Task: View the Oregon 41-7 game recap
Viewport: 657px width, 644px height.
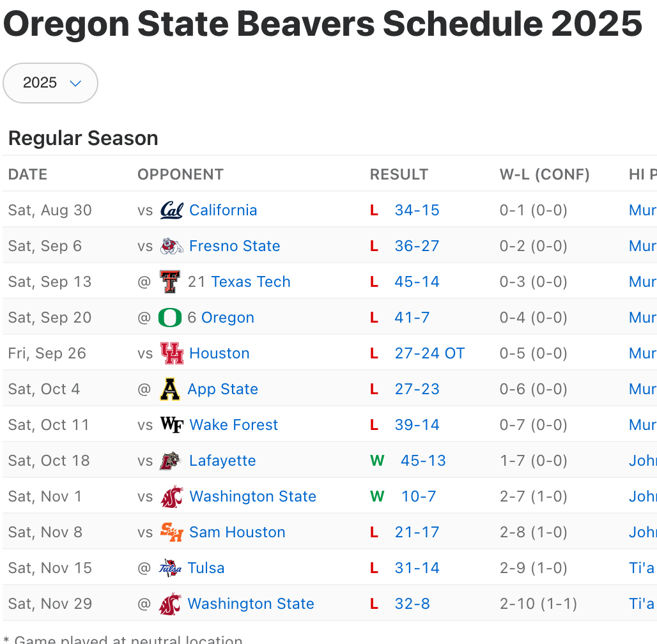Action: click(x=412, y=318)
